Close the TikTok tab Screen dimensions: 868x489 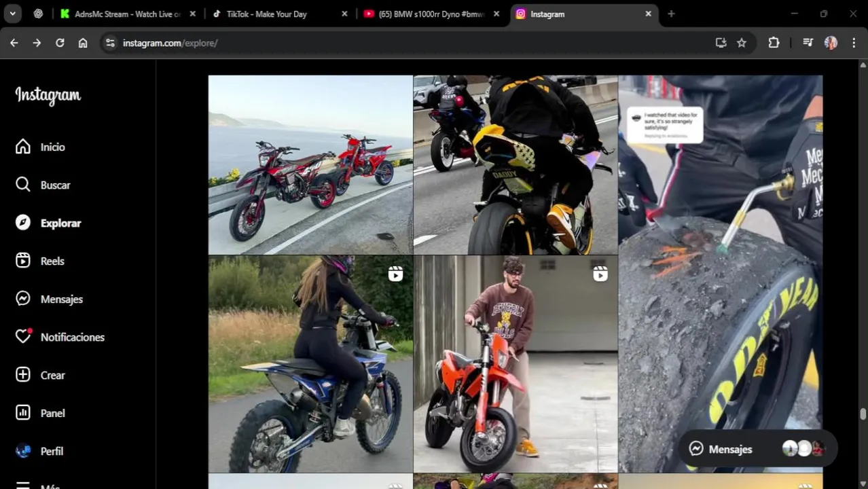pyautogui.click(x=344, y=14)
